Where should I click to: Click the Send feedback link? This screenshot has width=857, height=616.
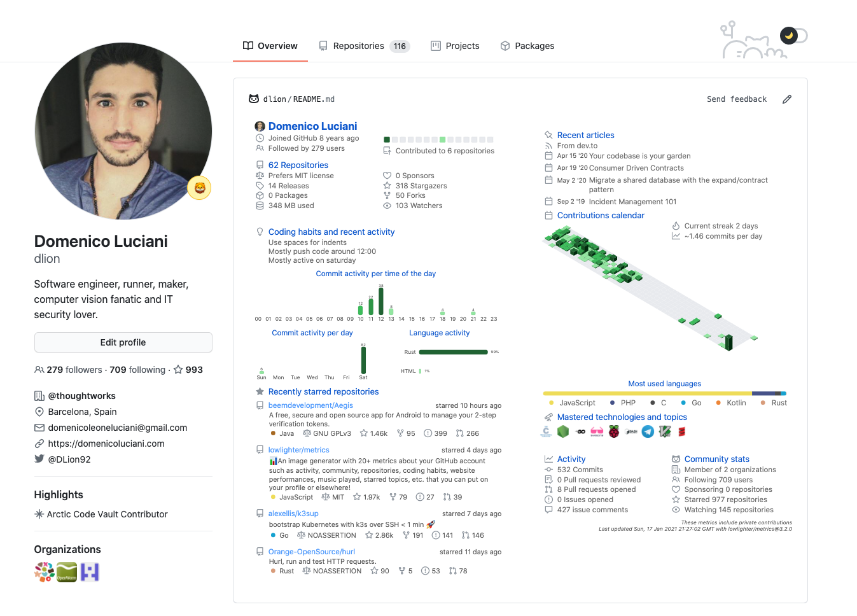[736, 99]
